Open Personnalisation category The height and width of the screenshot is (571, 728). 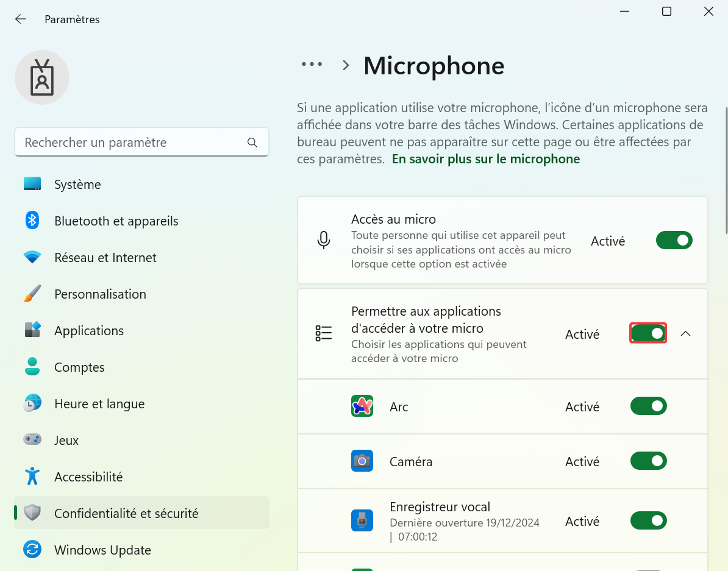141,294
